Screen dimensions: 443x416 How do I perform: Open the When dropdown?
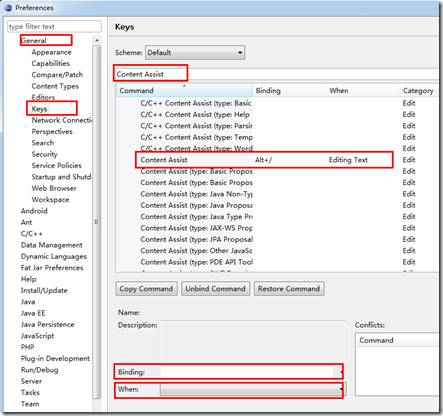point(253,389)
